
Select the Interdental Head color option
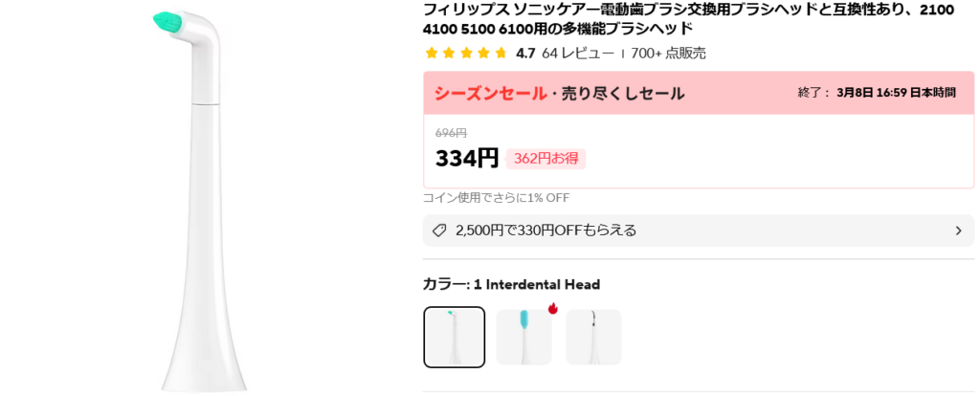pyautogui.click(x=455, y=337)
